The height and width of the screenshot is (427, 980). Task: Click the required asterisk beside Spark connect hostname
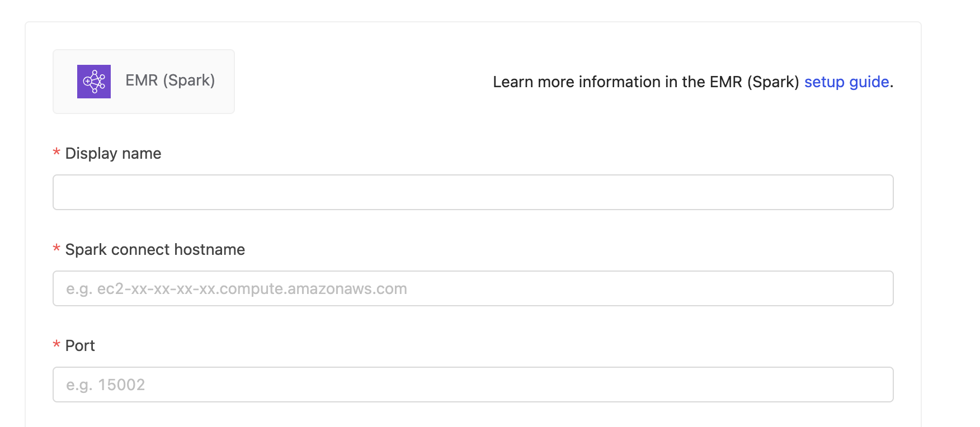[x=56, y=249]
